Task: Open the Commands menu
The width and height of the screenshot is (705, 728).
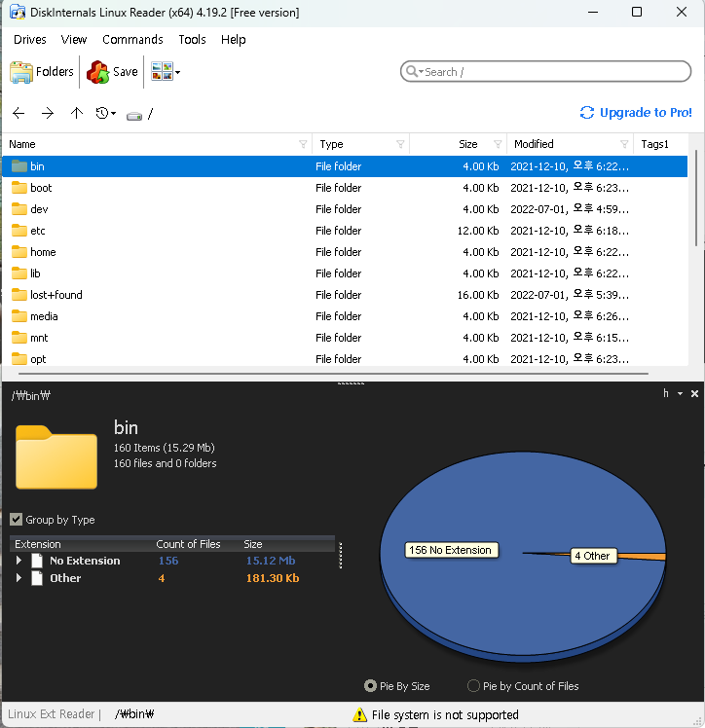Action: point(132,40)
